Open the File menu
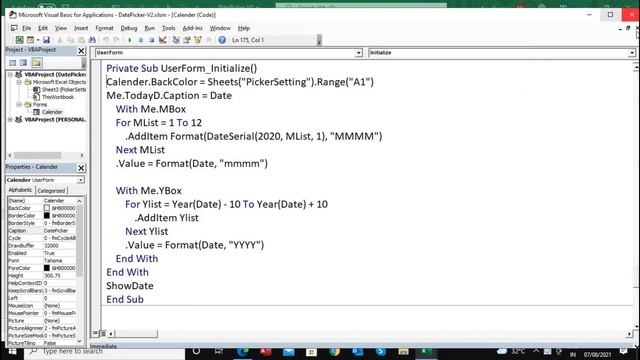Screen dimensions: 640x360 (x=27, y=28)
